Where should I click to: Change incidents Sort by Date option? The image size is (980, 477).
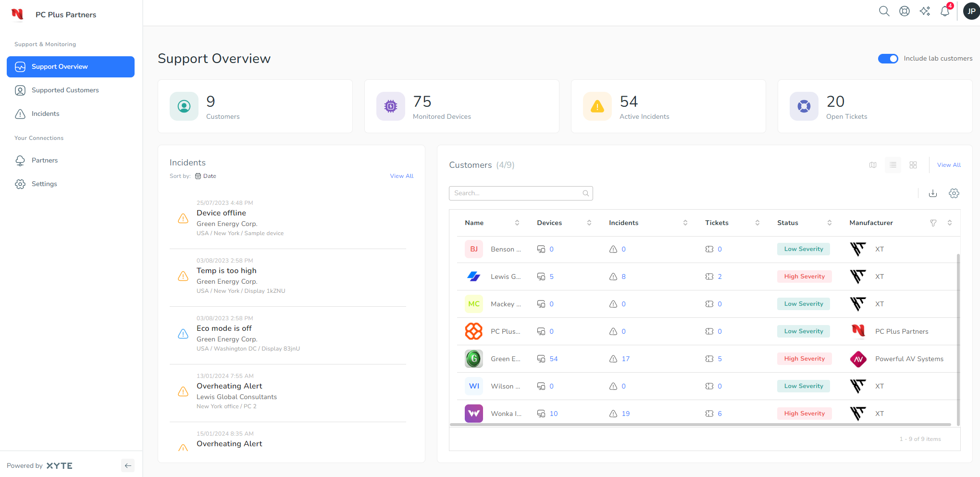[x=206, y=176]
